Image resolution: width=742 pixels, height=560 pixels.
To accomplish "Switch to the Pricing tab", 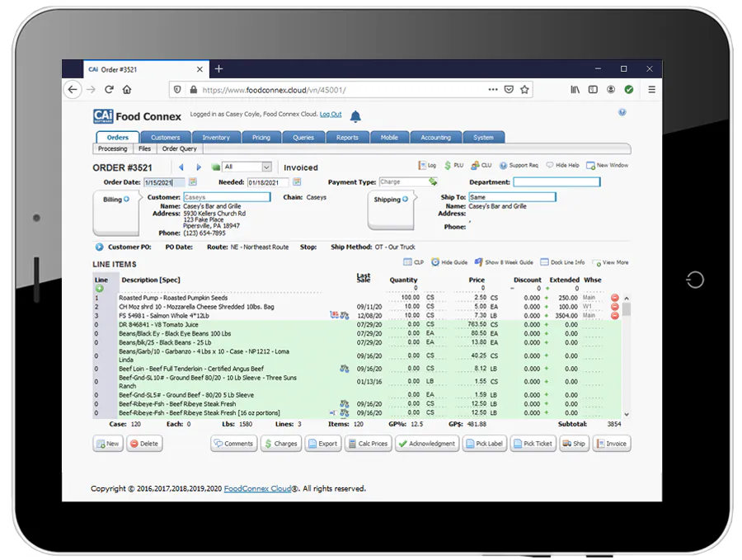I will pos(261,137).
